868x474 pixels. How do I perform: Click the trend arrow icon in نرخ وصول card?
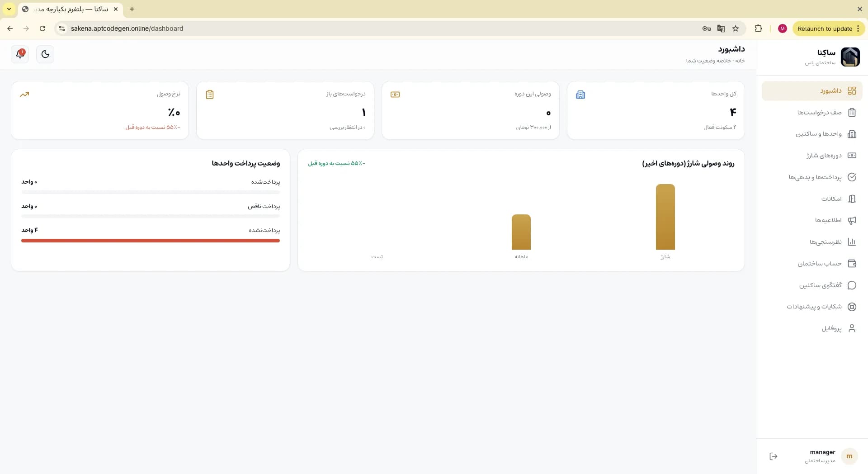pos(24,95)
